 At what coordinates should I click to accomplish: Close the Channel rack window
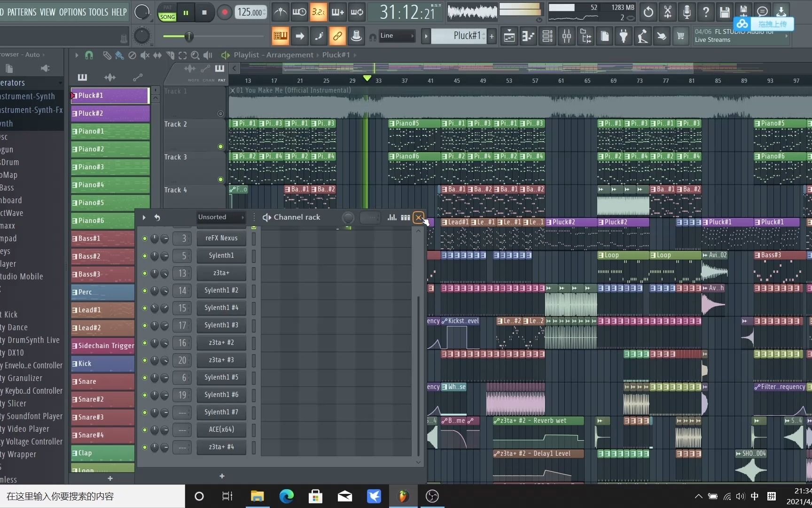pos(418,217)
